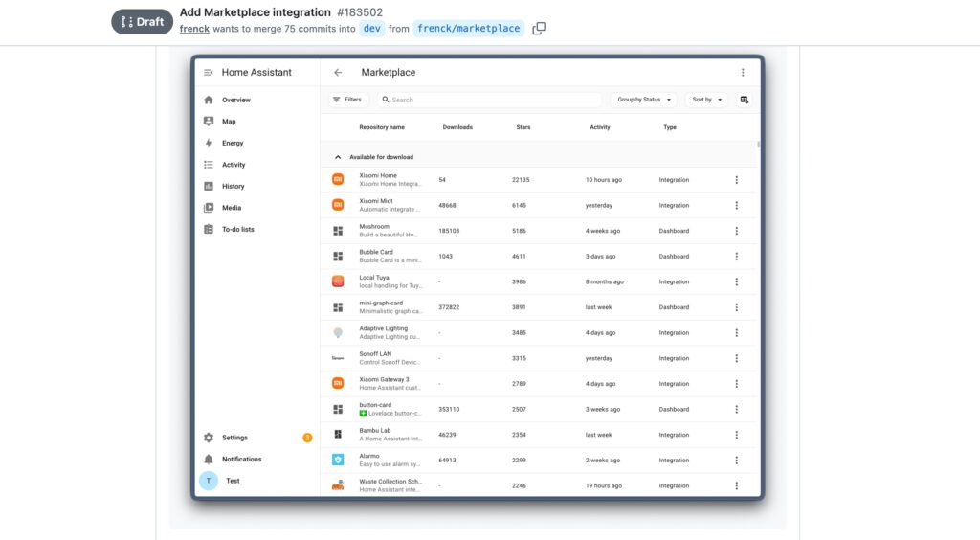Sort by Downloads column header
Viewport: 980px width, 540px height.
click(x=457, y=127)
